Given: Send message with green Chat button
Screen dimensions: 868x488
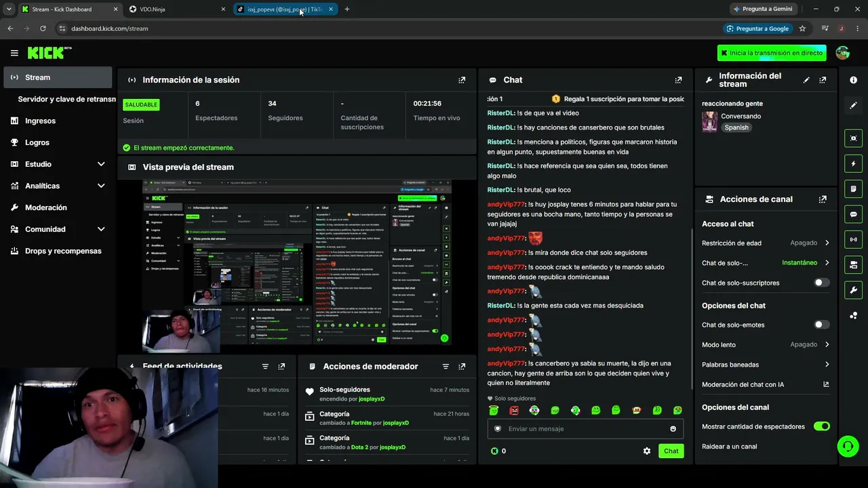Looking at the screenshot, I should pos(671,451).
